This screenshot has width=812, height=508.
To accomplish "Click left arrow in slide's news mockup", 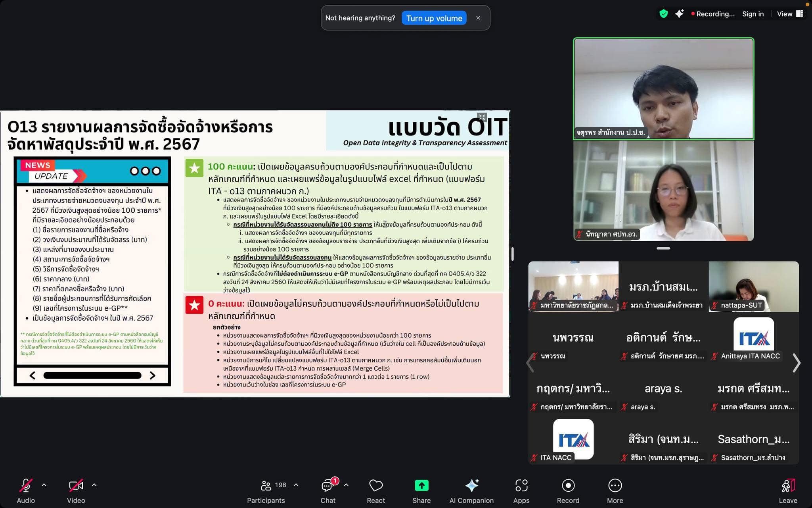I will 33,375.
